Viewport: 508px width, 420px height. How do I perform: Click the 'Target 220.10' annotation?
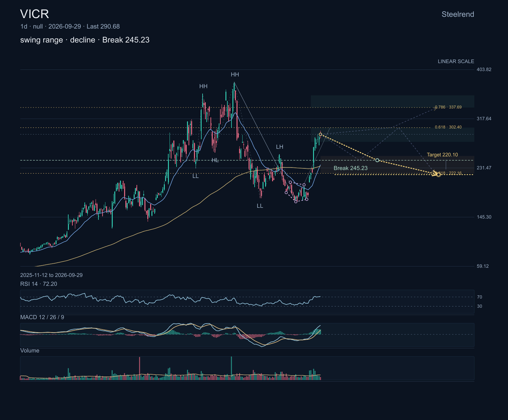442,155
